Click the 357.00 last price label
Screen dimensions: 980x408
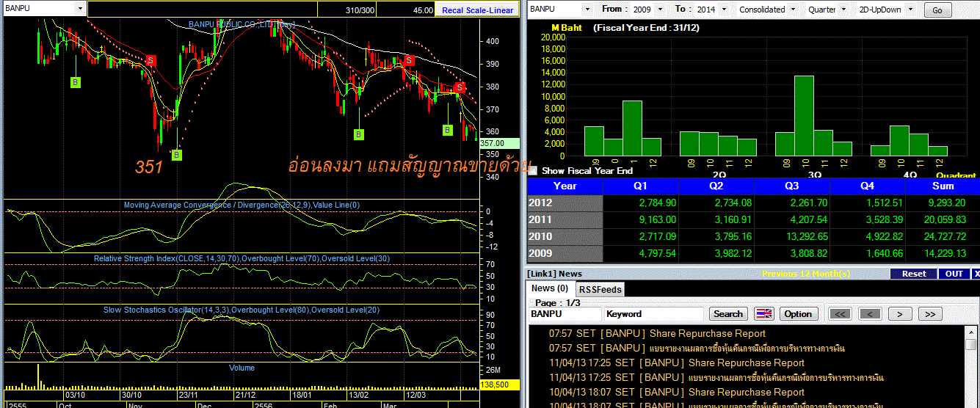(x=500, y=143)
